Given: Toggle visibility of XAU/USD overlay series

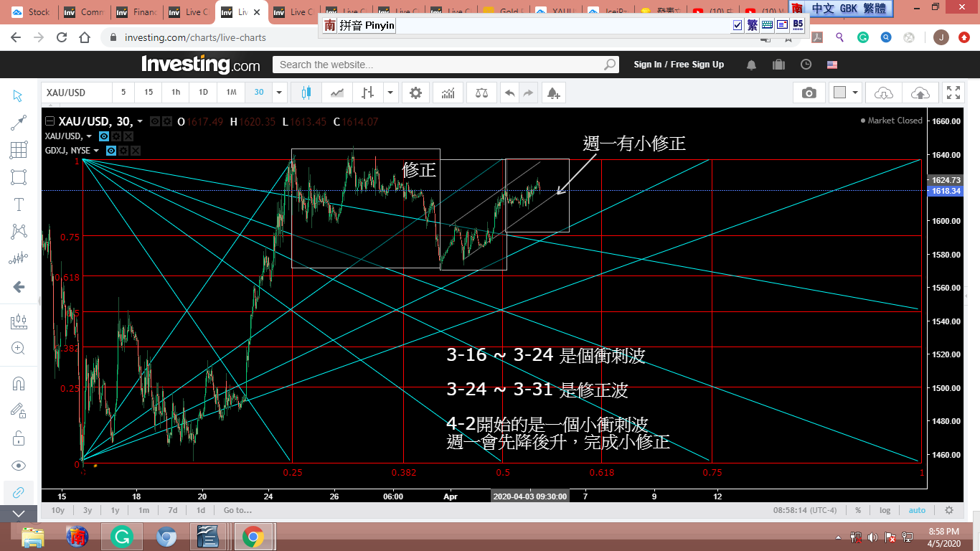Looking at the screenshot, I should click(104, 136).
